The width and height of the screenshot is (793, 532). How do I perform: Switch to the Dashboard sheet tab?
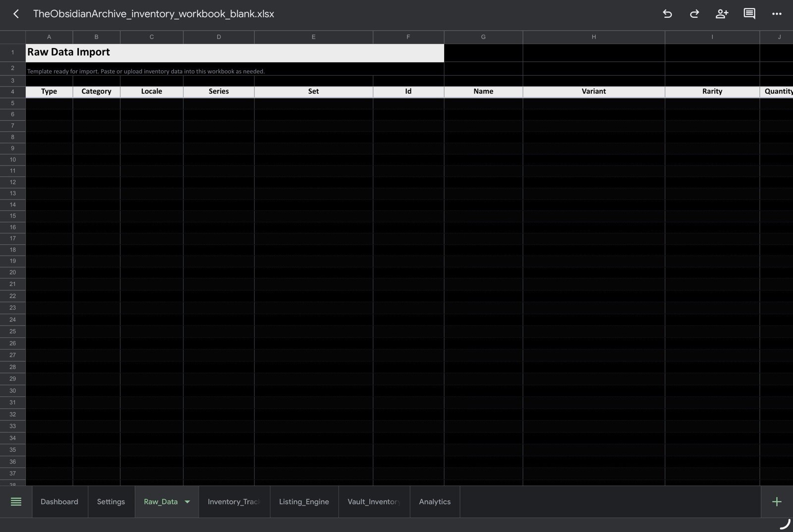[59, 502]
